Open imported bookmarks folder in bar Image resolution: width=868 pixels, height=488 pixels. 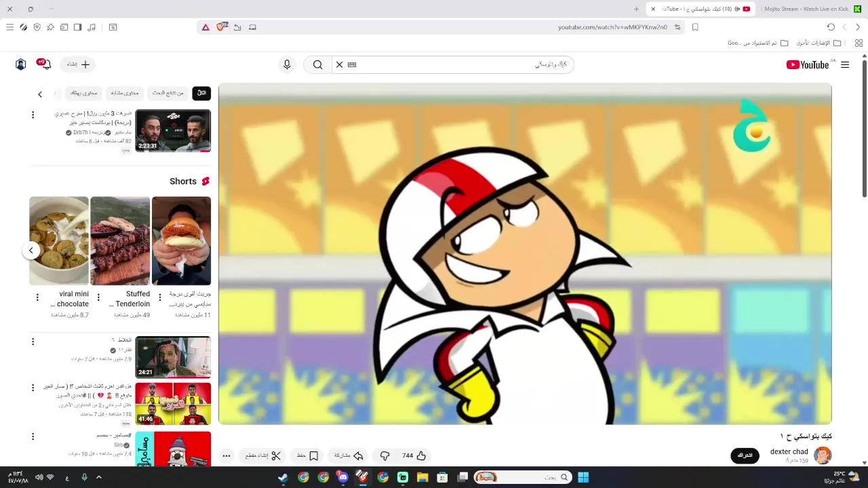pos(758,43)
